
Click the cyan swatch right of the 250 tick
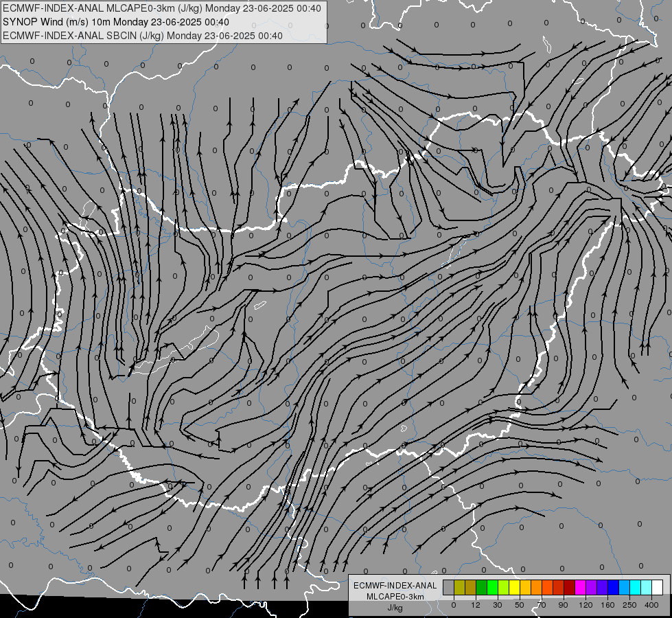click(x=635, y=587)
